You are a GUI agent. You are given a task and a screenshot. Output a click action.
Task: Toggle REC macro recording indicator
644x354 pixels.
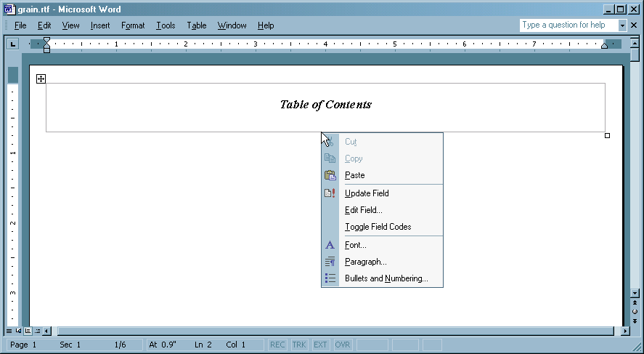tap(277, 345)
